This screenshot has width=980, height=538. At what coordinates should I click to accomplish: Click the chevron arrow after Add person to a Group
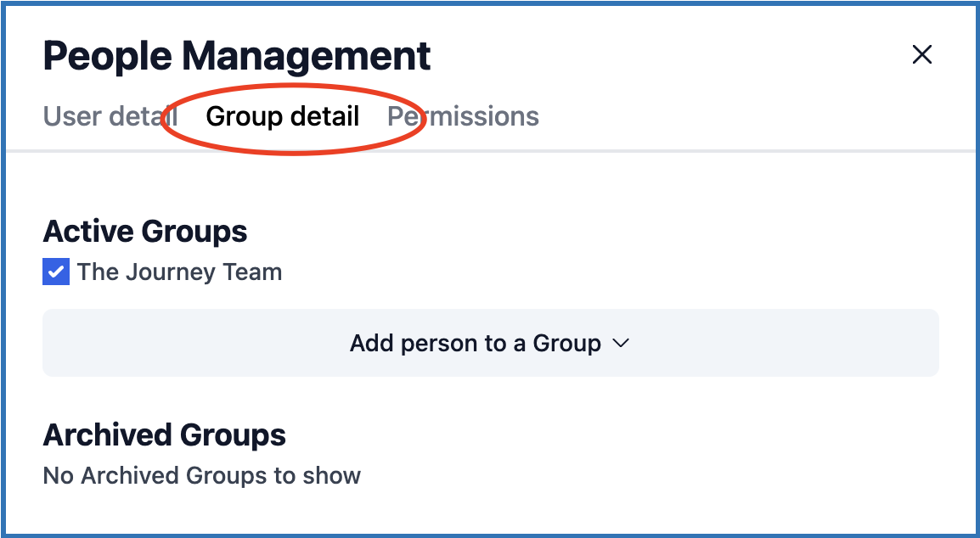(621, 343)
